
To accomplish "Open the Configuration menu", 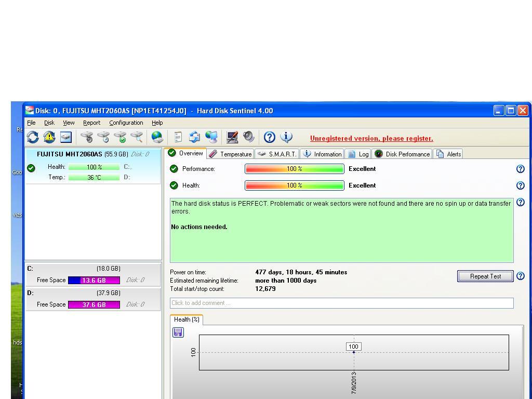I will pyautogui.click(x=126, y=123).
